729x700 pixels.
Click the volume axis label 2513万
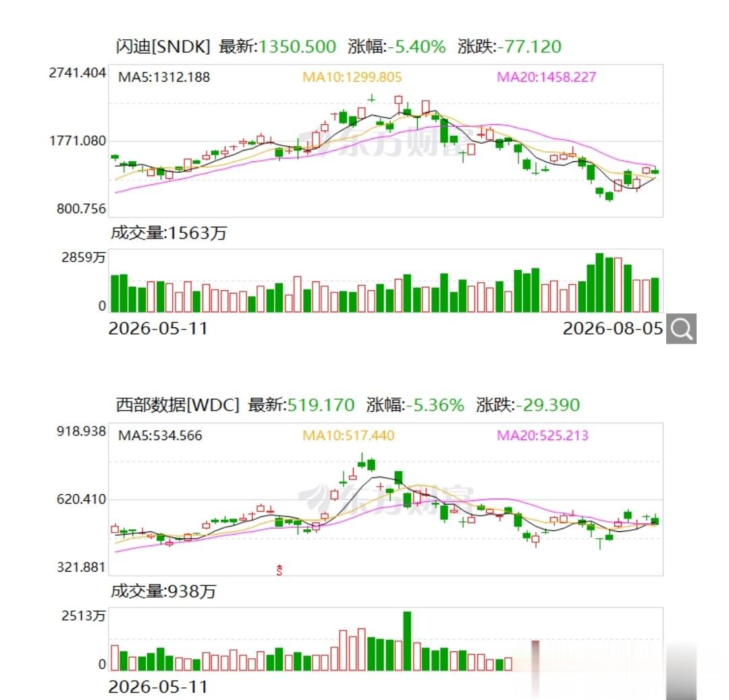84,616
